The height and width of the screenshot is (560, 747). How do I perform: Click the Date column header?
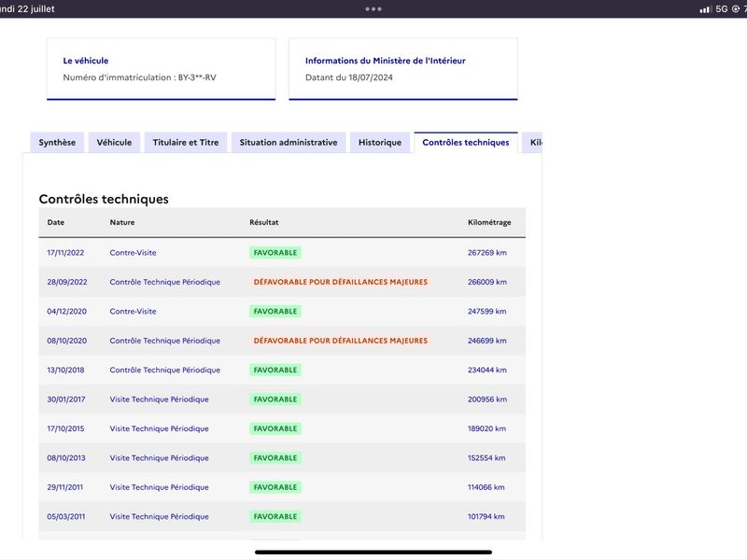[56, 222]
